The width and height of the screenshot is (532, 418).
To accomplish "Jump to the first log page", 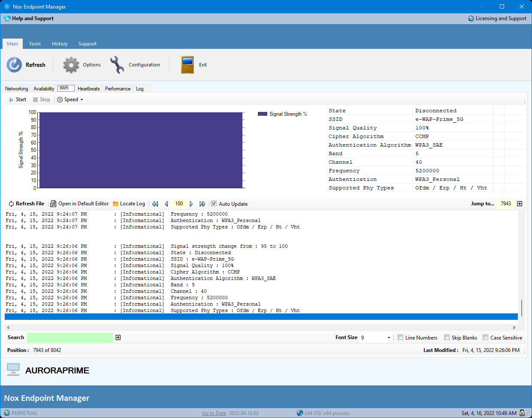I will coord(155,204).
